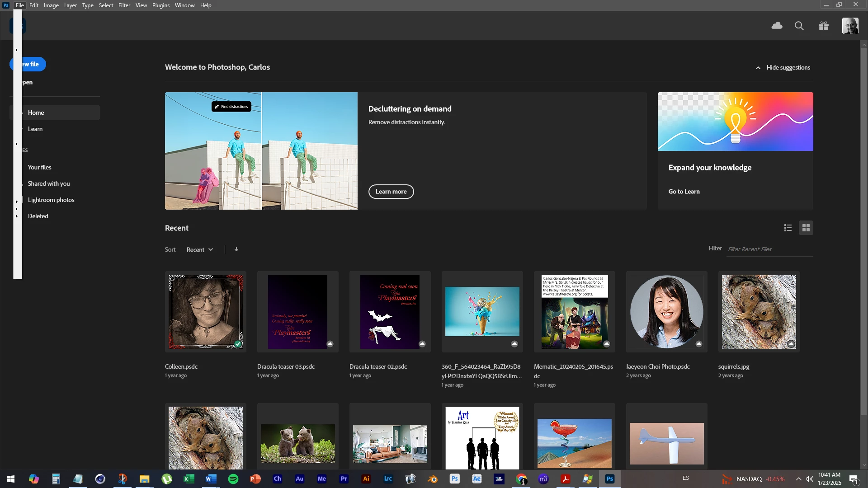Viewport: 868px width, 488px height.
Task: Open the Window menu
Action: 184,5
